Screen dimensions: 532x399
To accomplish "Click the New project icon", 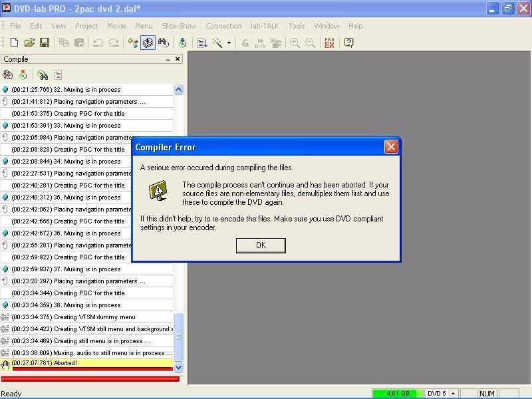I will (x=14, y=43).
